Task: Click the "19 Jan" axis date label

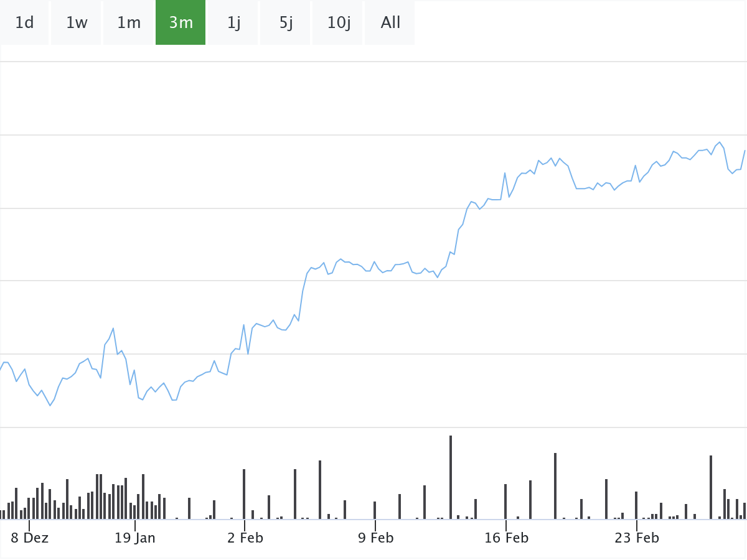Action: click(134, 538)
